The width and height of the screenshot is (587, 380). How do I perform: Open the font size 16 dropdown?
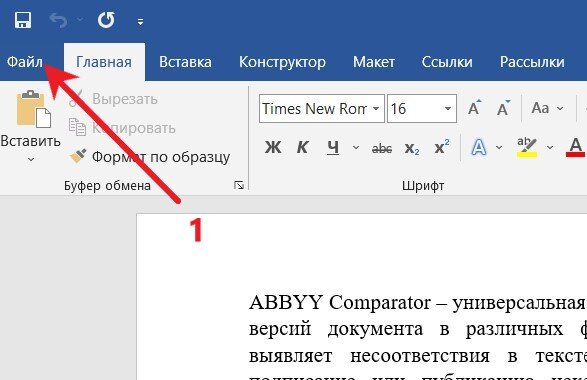tap(448, 109)
